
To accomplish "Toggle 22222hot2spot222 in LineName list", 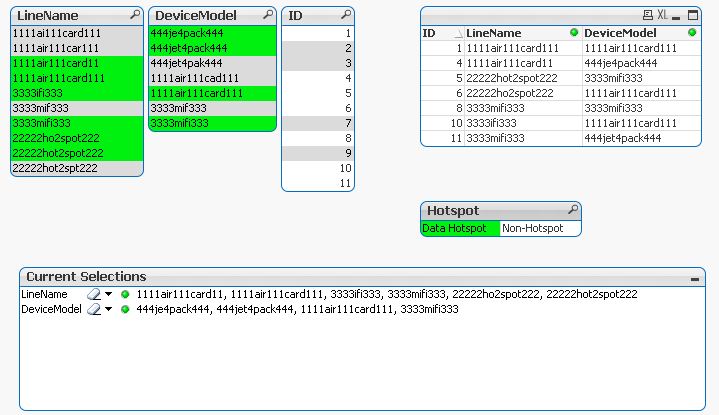I will point(77,153).
